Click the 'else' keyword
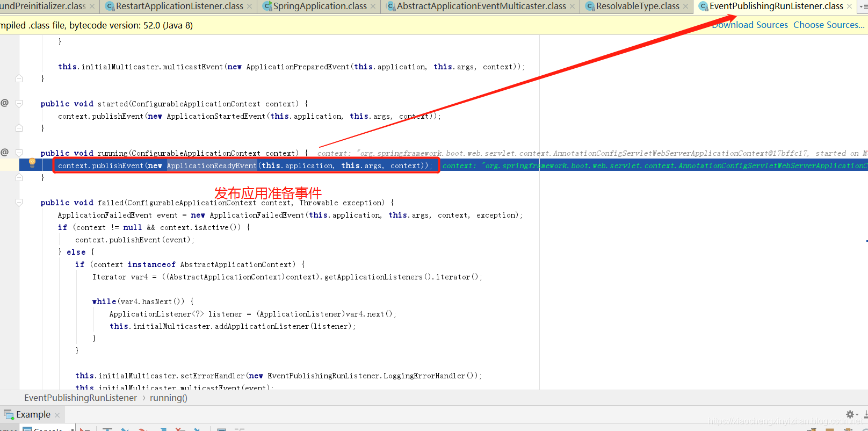This screenshot has width=868, height=431. tap(76, 252)
